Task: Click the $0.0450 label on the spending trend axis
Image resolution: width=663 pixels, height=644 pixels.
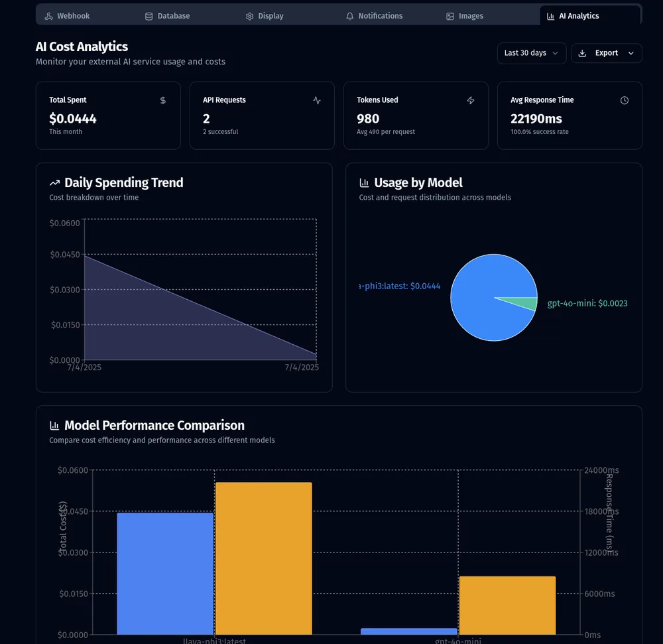Action: [65, 255]
